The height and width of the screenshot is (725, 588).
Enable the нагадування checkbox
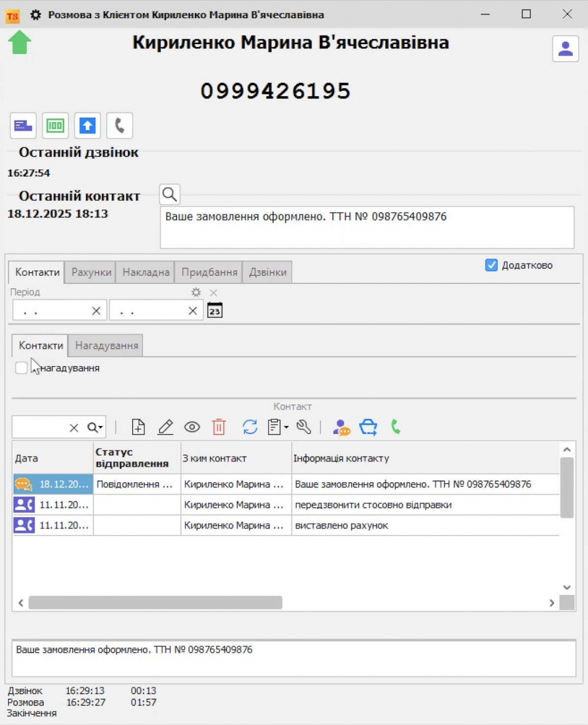(x=22, y=367)
